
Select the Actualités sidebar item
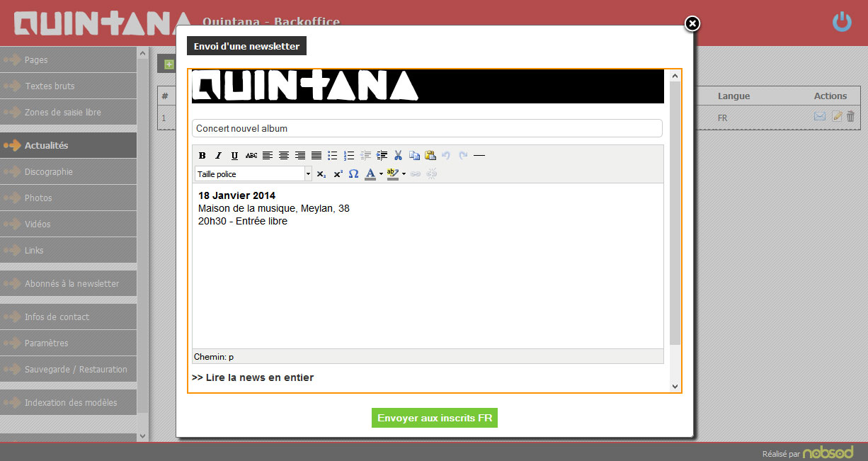68,145
